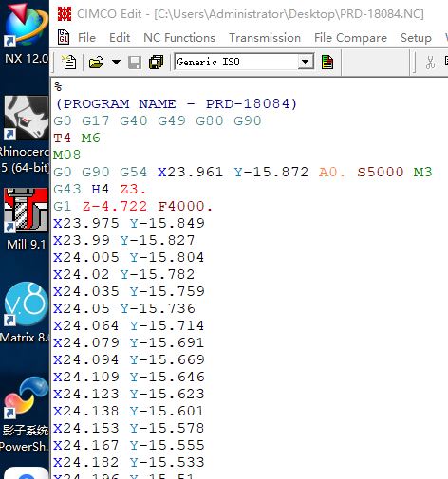Viewport: 448px width, 479px height.
Task: Click the line X24.035 Y-15.759
Action: click(129, 291)
